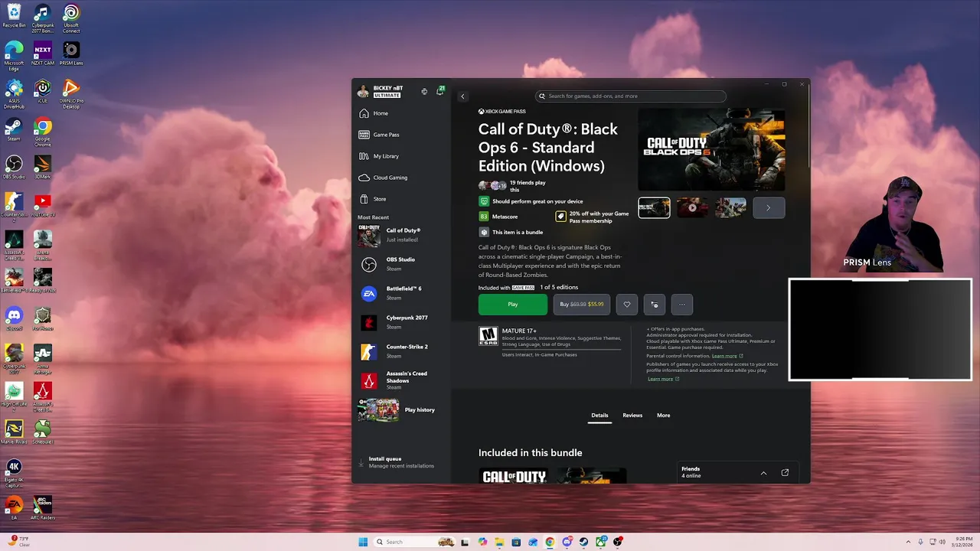
Task: Switch to the Reviews tab
Action: (x=632, y=416)
